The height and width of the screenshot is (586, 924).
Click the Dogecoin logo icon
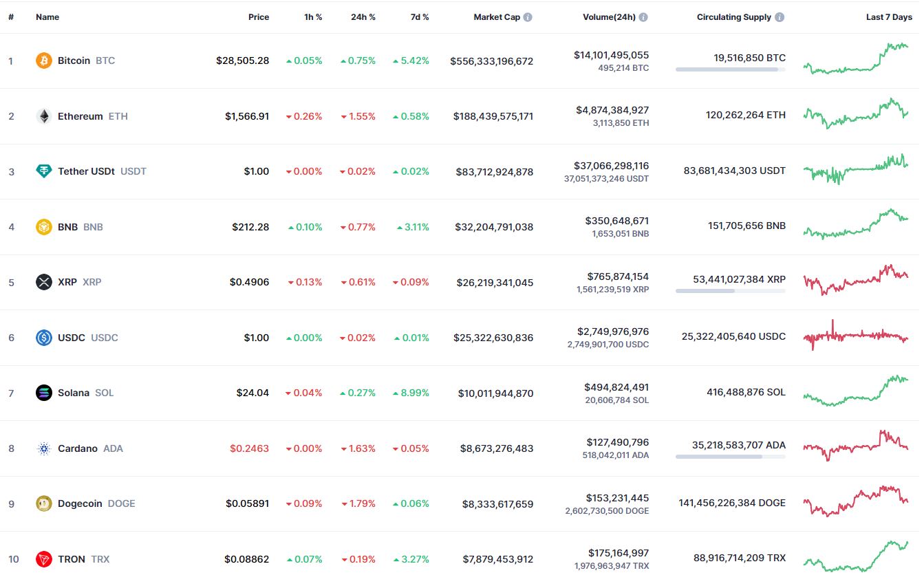click(x=44, y=503)
